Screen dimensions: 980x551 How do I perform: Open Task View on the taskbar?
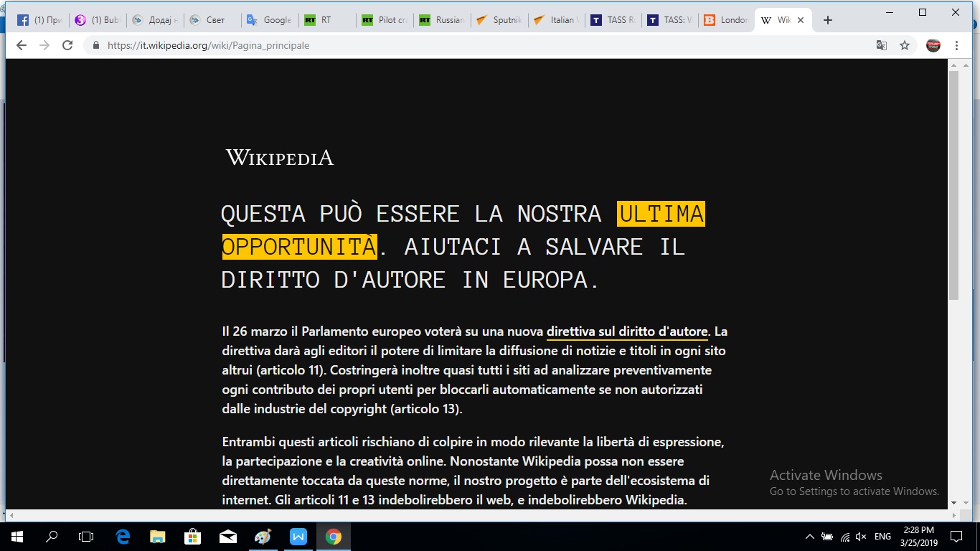click(x=86, y=536)
